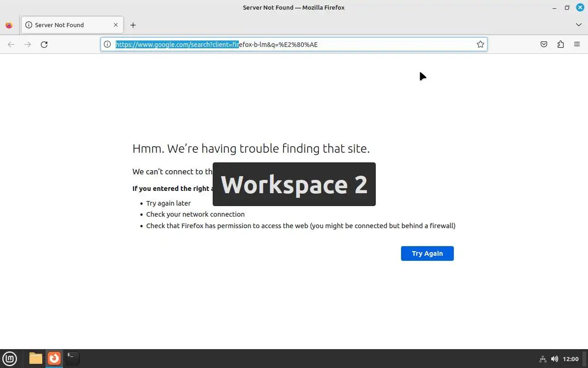
Task: Open the volume speaker tray icon
Action: [x=554, y=359]
